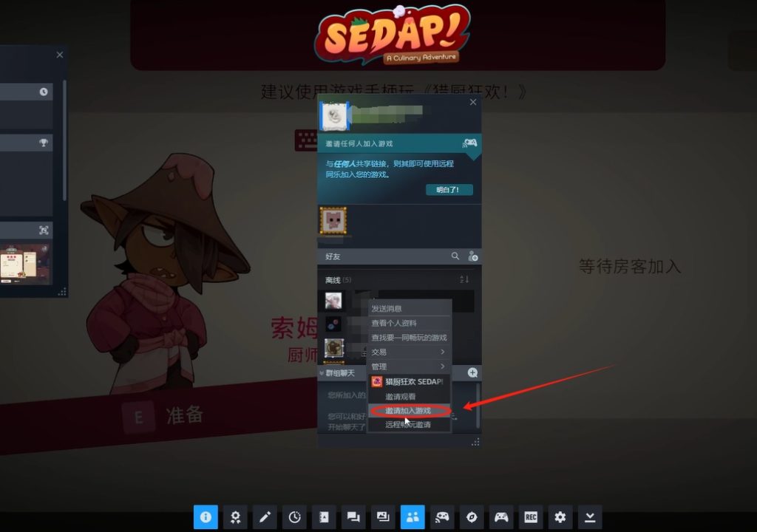This screenshot has height=532, width=757.
Task: Click the 等待房客加入 text
Action: (630, 266)
